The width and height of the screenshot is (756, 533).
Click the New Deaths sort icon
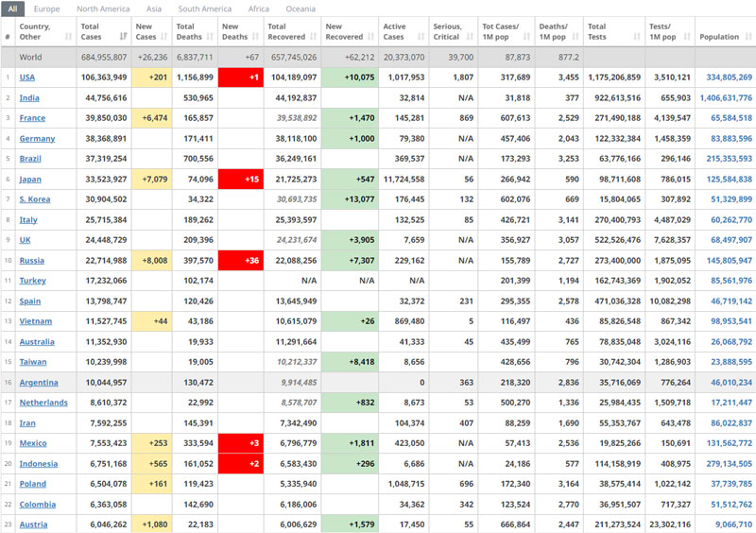click(255, 37)
